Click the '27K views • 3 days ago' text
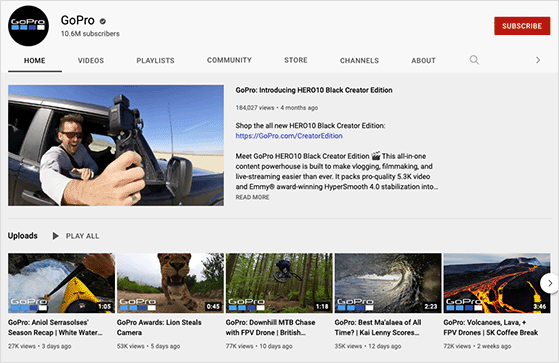Image resolution: width=559 pixels, height=363 pixels. tap(40, 346)
